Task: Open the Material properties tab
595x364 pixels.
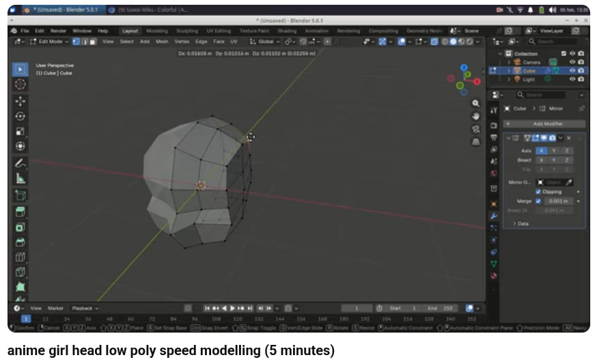Action: point(494,276)
